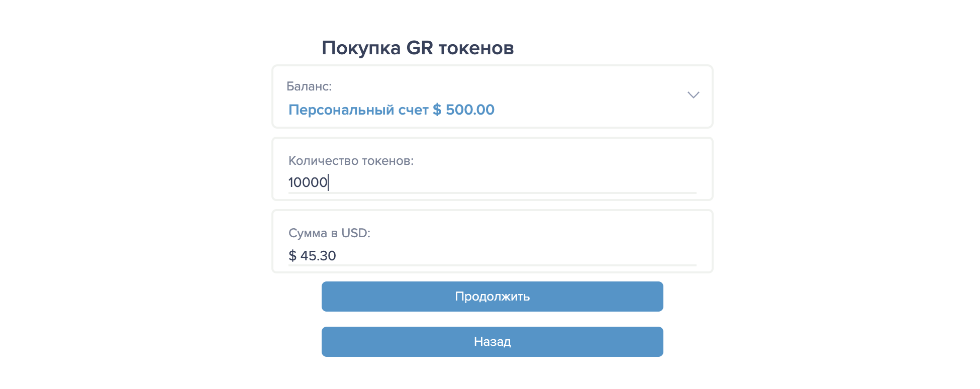Click the word Покупка in the heading

[361, 48]
